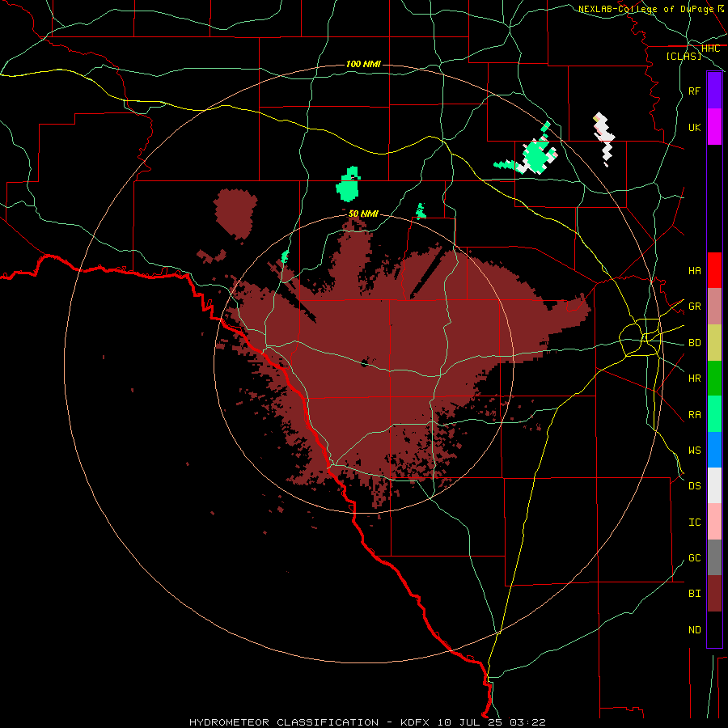Click the HA legend label

coord(695,271)
